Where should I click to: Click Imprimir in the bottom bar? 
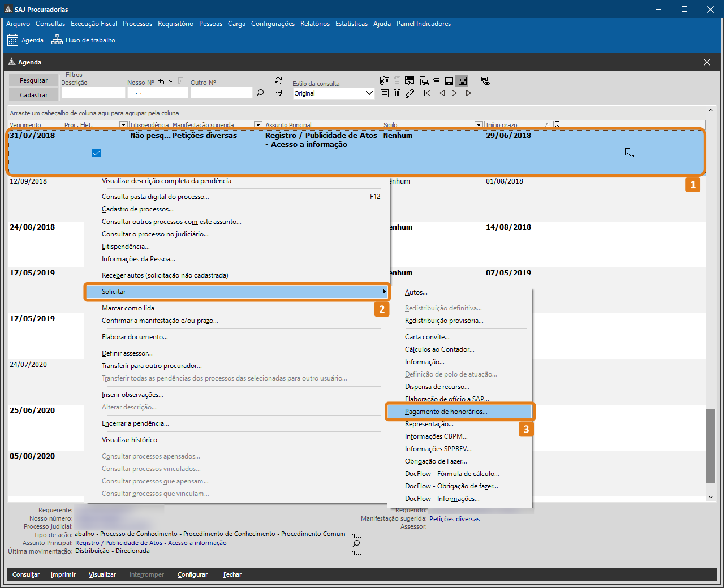(63, 574)
